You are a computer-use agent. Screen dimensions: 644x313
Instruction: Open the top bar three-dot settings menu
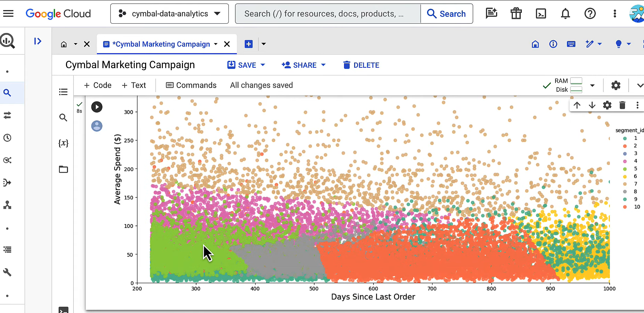click(x=615, y=14)
